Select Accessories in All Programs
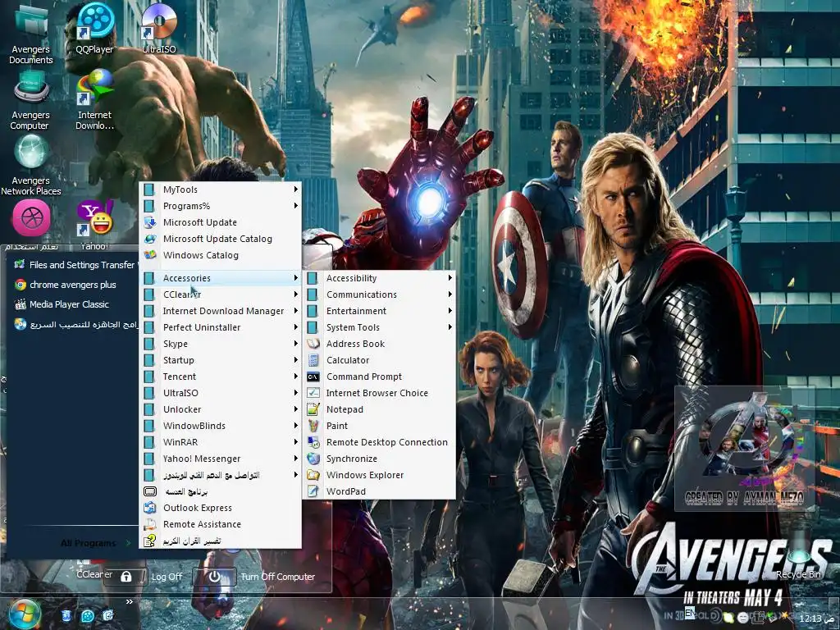The width and height of the screenshot is (840, 630). 221,278
